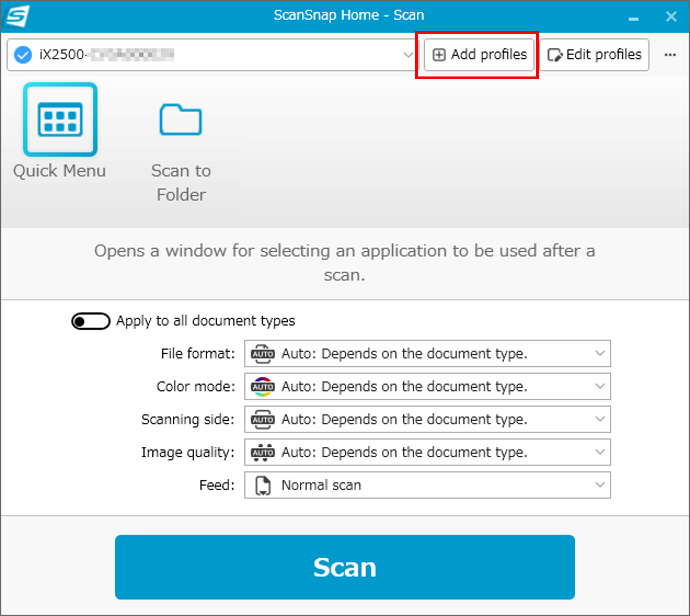Click the page icon in the Feed field

(263, 485)
